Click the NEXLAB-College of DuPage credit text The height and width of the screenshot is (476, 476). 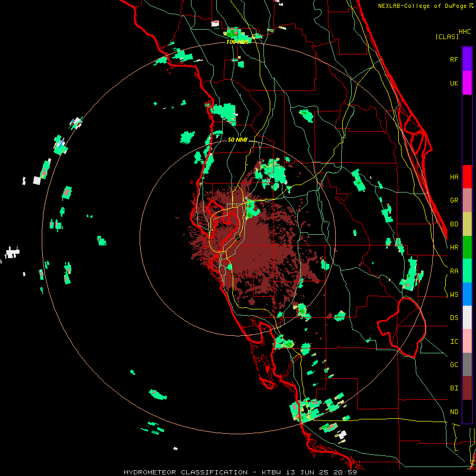422,6
